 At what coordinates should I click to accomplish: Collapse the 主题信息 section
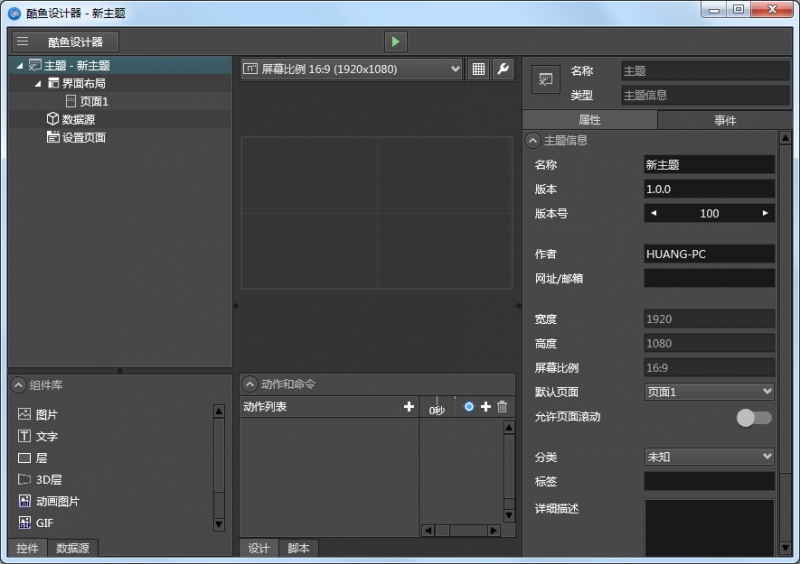(x=533, y=141)
